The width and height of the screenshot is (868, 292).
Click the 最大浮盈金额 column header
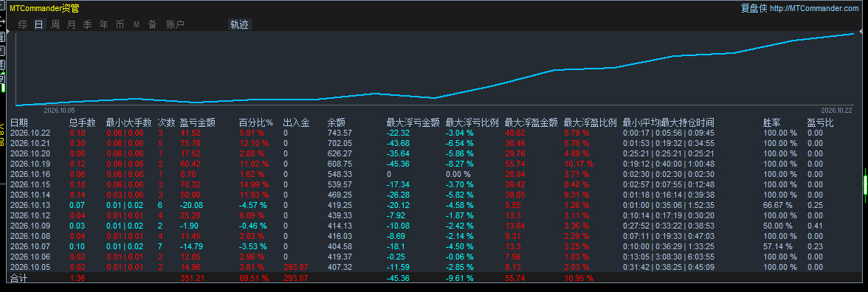tap(531, 122)
